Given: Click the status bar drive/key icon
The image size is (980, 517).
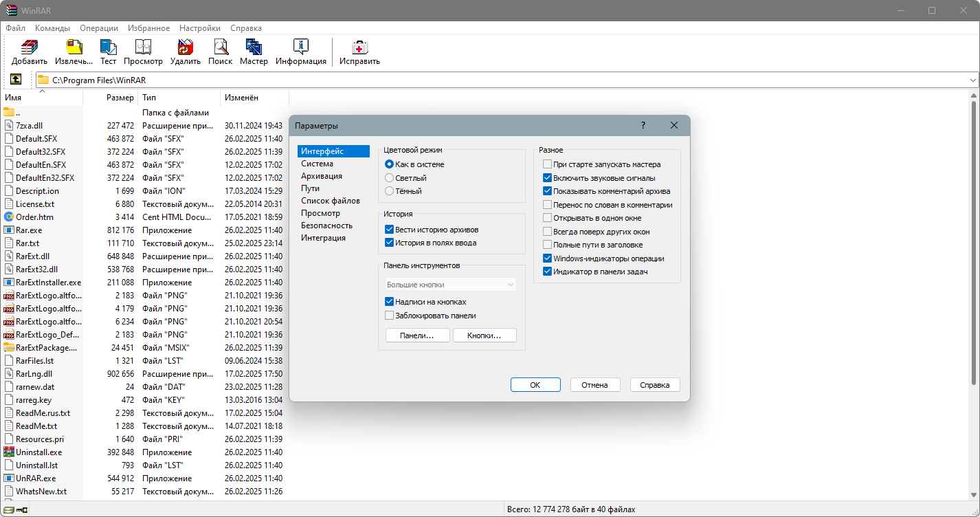Looking at the screenshot, I should [16, 509].
